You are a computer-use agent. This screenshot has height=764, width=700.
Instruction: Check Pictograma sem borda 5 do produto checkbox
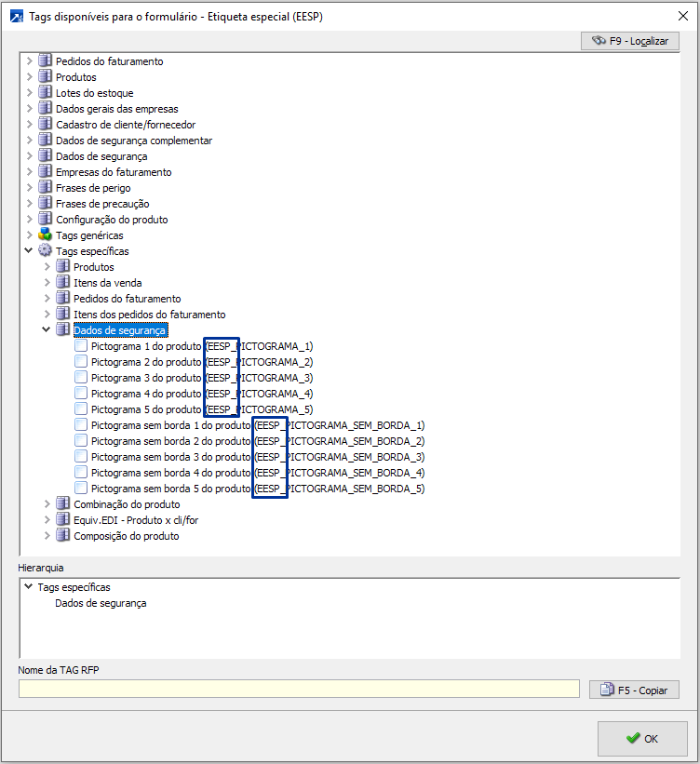tap(81, 489)
